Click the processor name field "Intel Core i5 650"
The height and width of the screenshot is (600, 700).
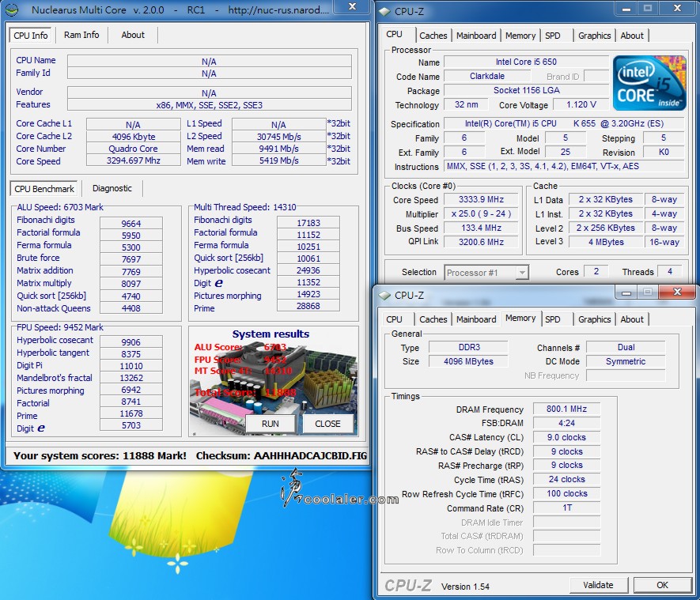[526, 62]
